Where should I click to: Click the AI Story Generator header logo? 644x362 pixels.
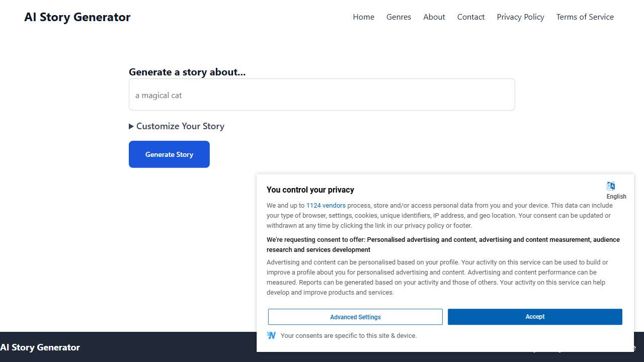click(x=77, y=17)
